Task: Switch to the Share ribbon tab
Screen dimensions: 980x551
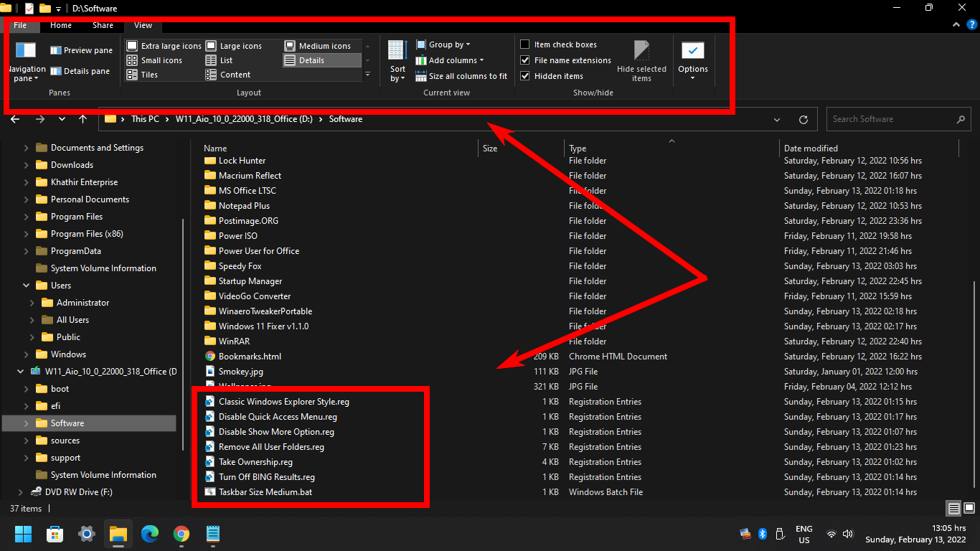Action: [x=103, y=25]
